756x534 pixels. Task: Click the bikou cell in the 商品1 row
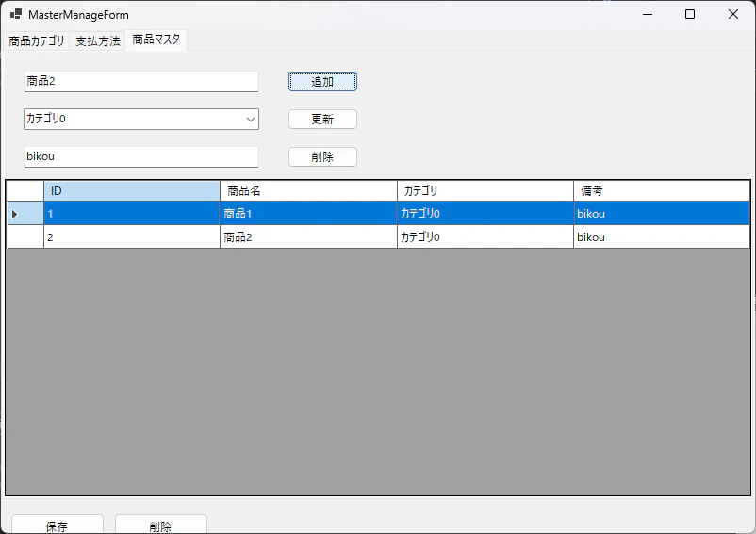coord(662,213)
